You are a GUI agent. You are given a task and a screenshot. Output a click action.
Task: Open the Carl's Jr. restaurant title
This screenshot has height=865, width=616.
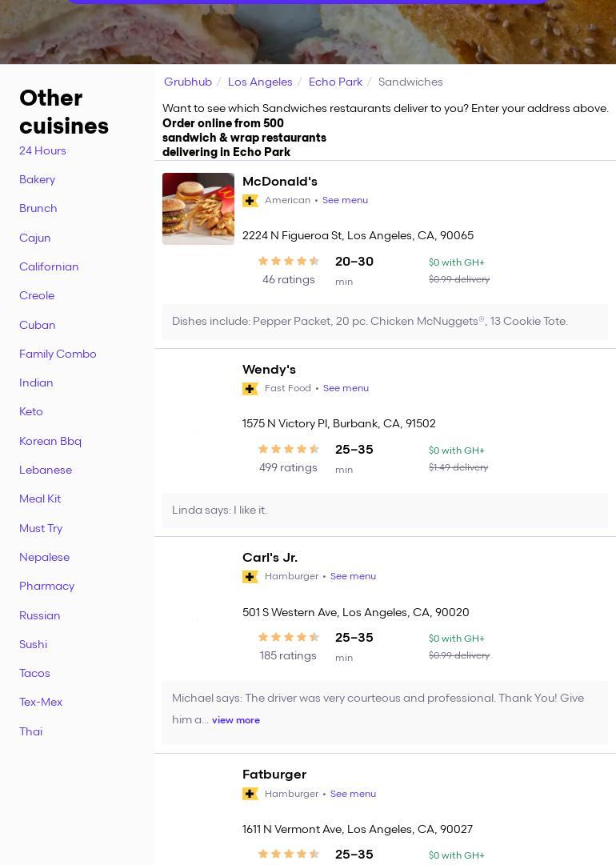[270, 557]
